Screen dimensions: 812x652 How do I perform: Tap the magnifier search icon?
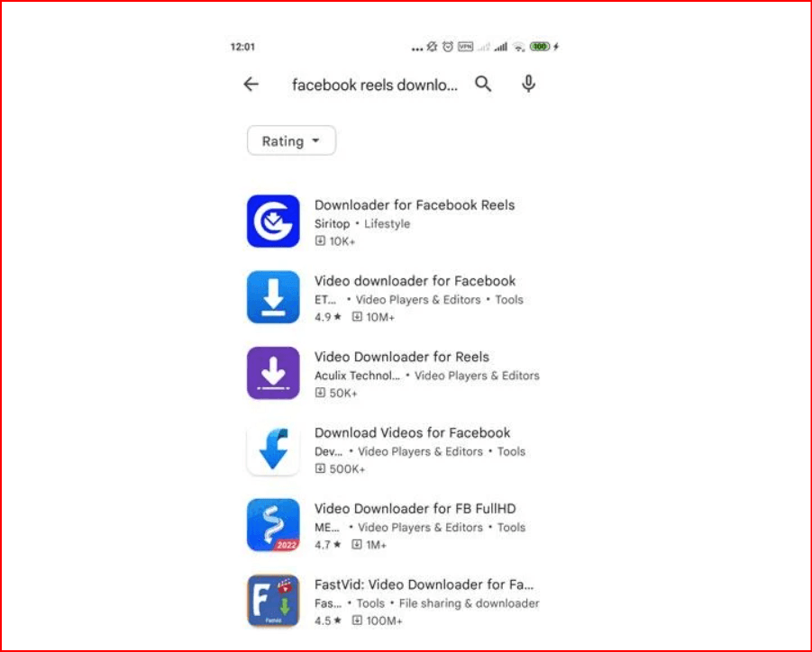pyautogui.click(x=483, y=84)
